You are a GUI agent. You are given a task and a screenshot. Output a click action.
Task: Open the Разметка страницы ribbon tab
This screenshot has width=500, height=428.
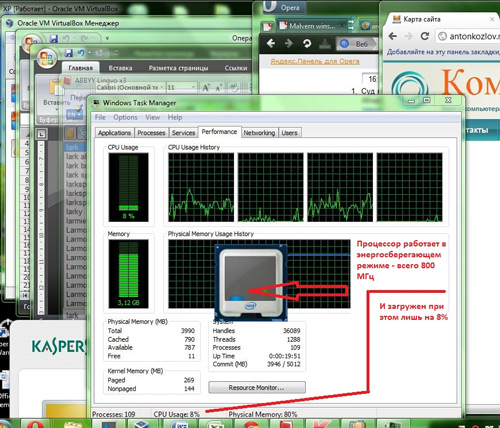[x=178, y=68]
